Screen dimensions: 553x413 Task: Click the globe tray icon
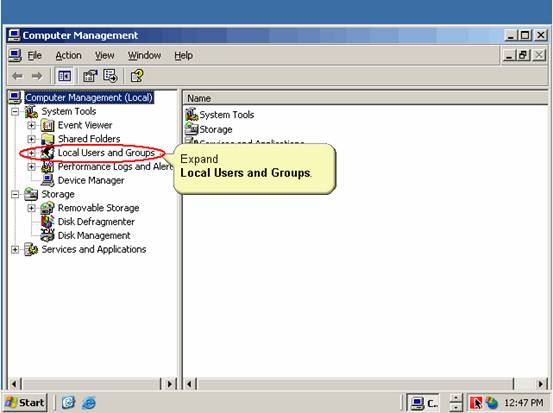tap(491, 402)
